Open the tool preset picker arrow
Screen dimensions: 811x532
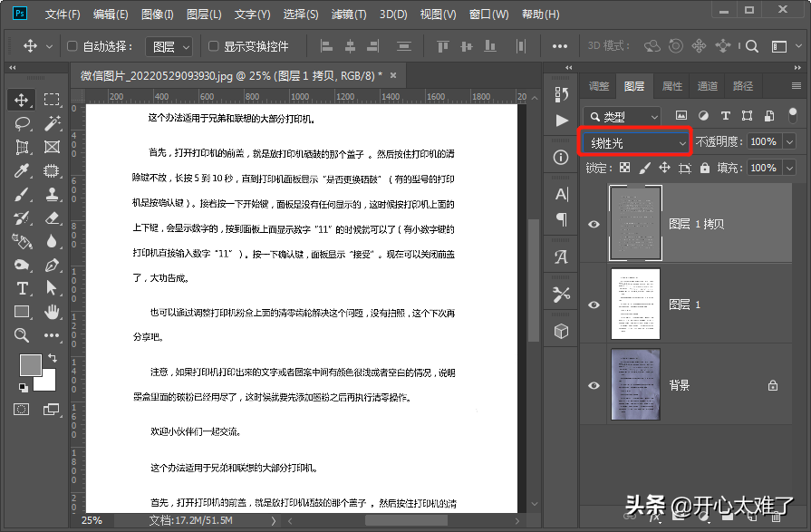pyautogui.click(x=49, y=46)
